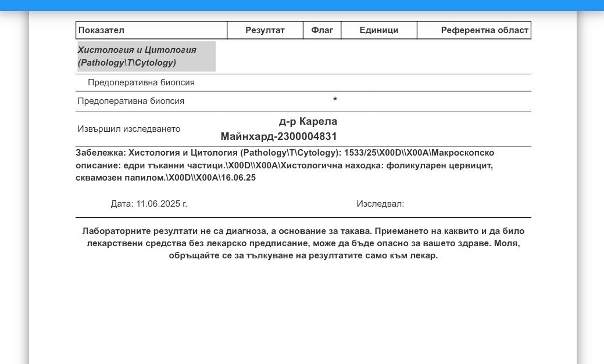The width and height of the screenshot is (604, 364).
Task: Select the Референтна област column header
Action: click(x=484, y=30)
